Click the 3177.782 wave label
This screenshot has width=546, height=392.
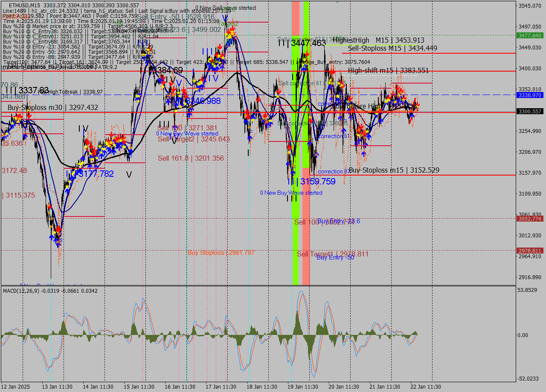pyautogui.click(x=96, y=174)
